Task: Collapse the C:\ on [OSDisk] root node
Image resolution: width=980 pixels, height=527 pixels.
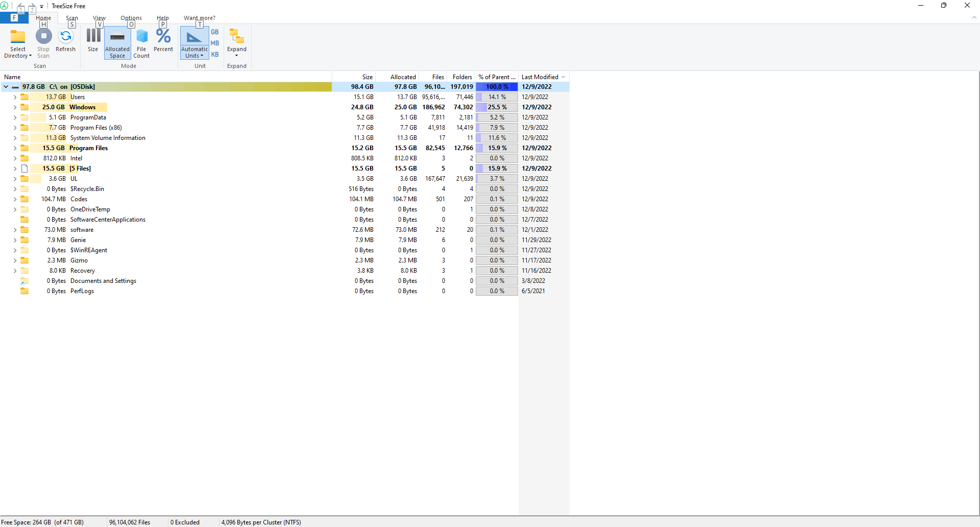Action: click(6, 87)
